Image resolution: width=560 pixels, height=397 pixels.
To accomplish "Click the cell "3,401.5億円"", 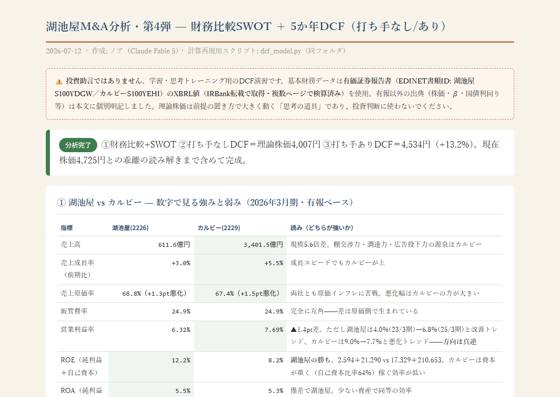I will [x=263, y=245].
